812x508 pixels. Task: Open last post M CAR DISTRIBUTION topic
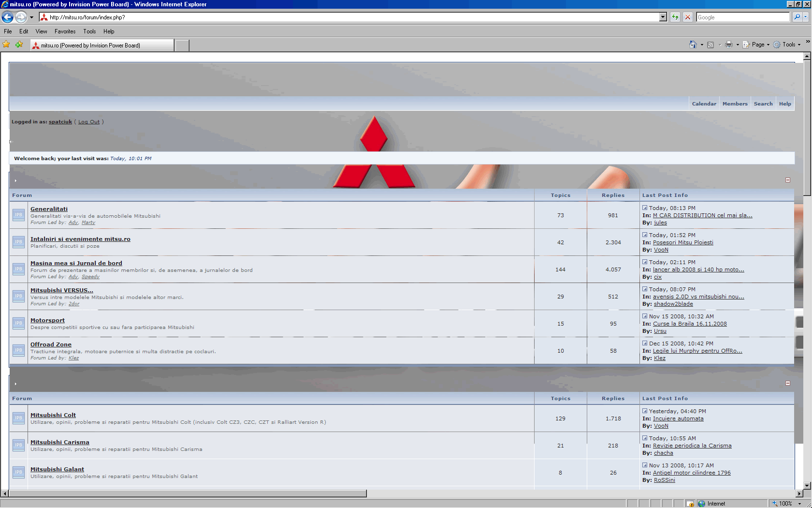tap(703, 215)
